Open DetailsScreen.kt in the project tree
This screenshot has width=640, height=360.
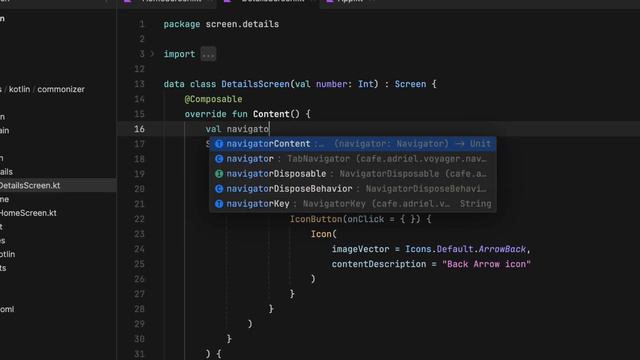pos(30,185)
